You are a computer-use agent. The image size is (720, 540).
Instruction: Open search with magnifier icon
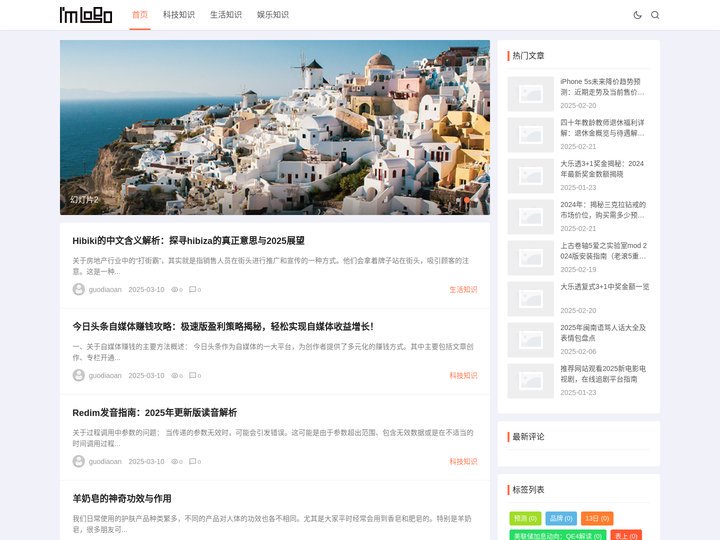[655, 15]
